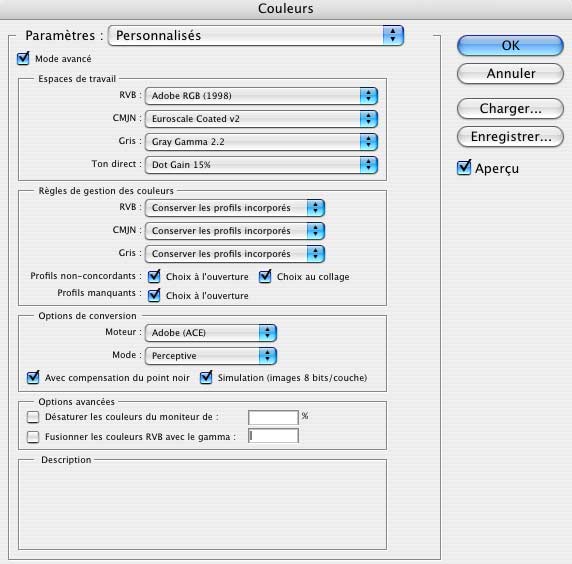This screenshot has width=572, height=564.
Task: Uncheck Profils manquants Choix à l'ouverture
Action: (x=154, y=295)
